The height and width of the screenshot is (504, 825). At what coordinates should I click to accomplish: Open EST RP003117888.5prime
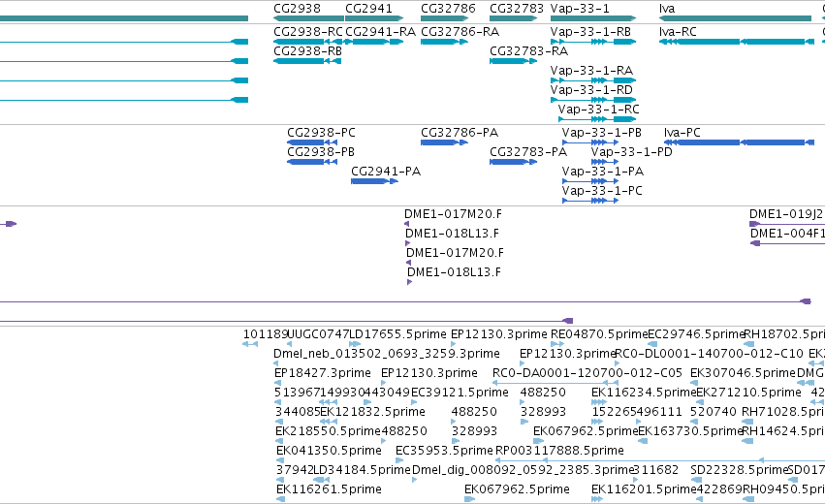559,451
